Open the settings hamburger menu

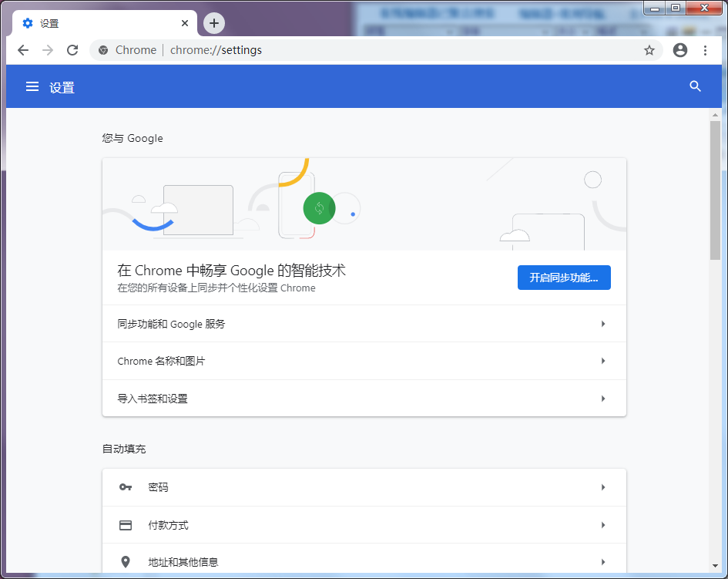(32, 86)
